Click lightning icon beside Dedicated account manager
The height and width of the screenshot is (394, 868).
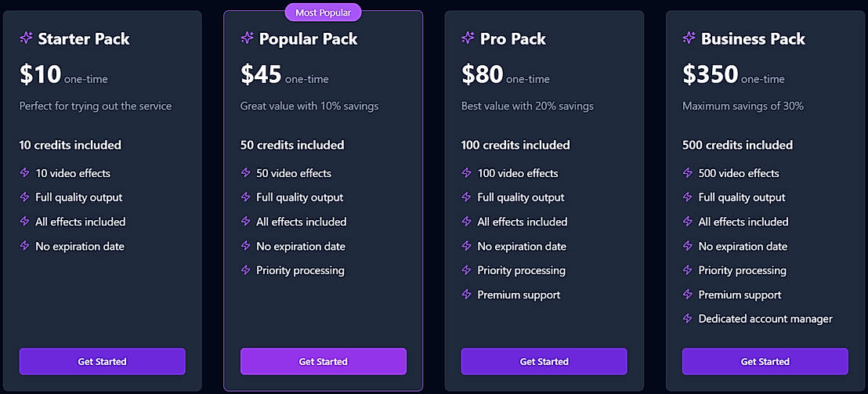(687, 319)
